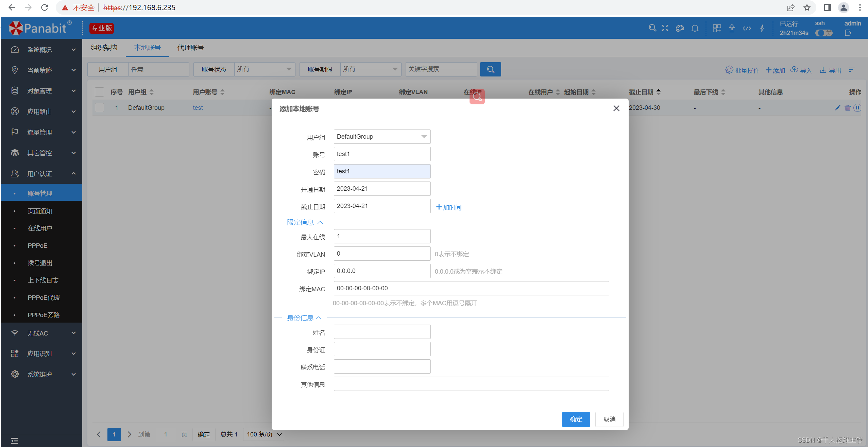Image resolution: width=868 pixels, height=447 pixels.
Task: Pause the test account with pause icon
Action: click(857, 108)
